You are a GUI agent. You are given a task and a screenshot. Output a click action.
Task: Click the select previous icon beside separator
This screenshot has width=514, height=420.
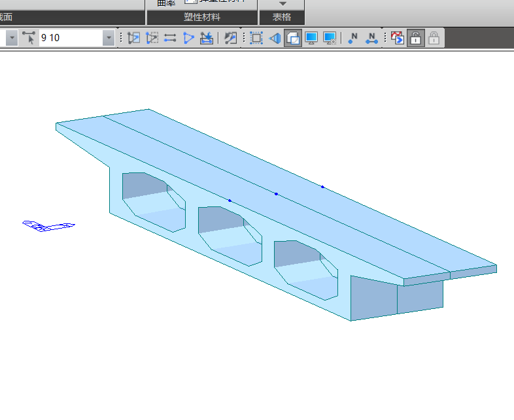230,38
